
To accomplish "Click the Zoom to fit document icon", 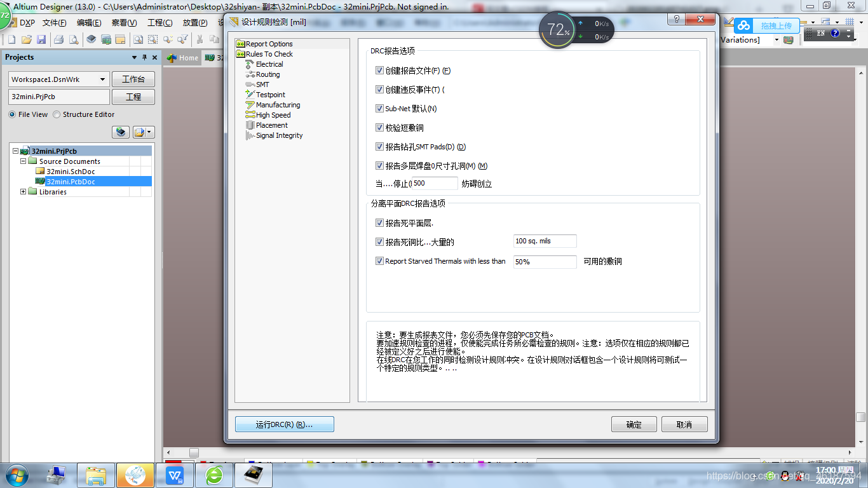I will pos(138,39).
